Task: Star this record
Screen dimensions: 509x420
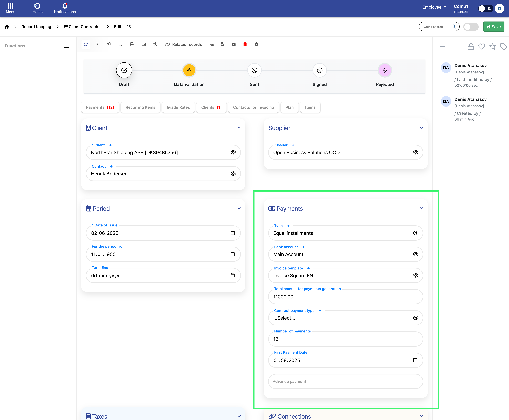Action: click(493, 46)
